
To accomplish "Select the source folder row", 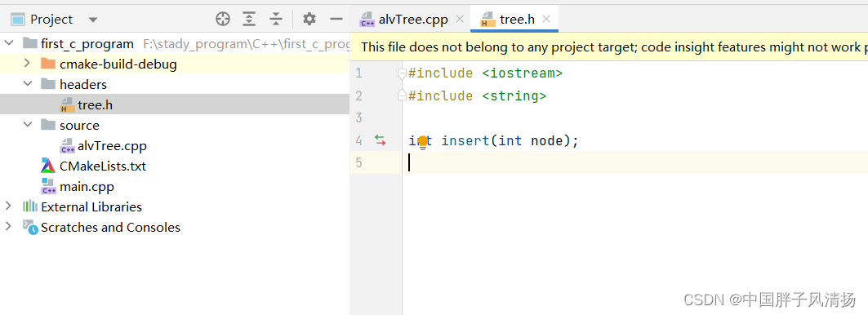I will [x=175, y=125].
